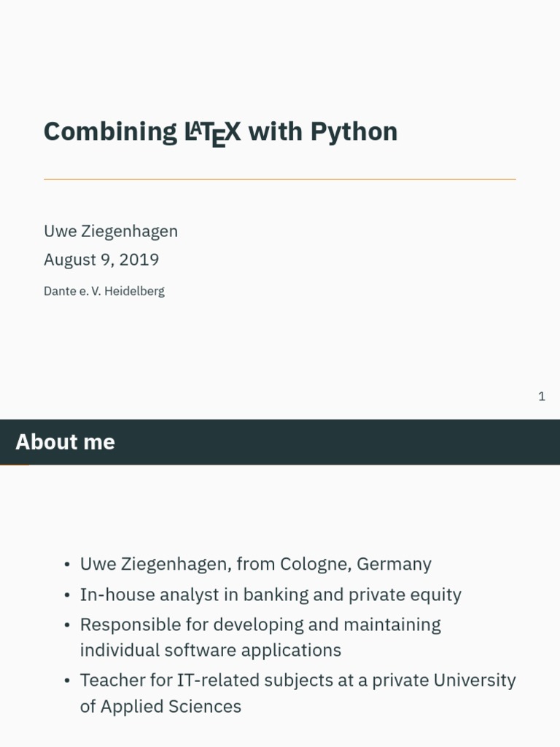Click the orange progress bar segment under the header
This screenshot has width=560, height=747.
tap(15, 464)
